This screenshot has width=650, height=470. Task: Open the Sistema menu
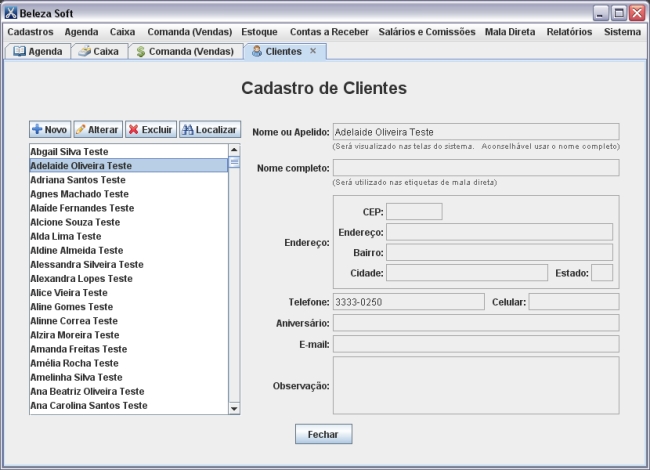click(622, 32)
